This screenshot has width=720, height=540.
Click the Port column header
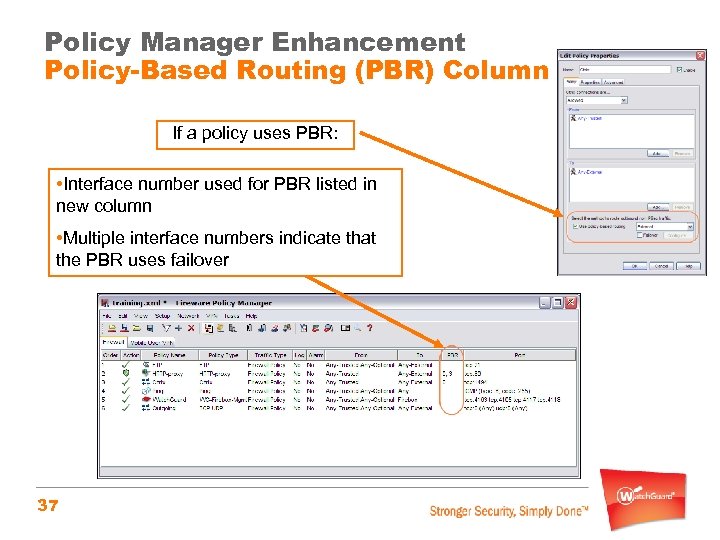[x=520, y=355]
